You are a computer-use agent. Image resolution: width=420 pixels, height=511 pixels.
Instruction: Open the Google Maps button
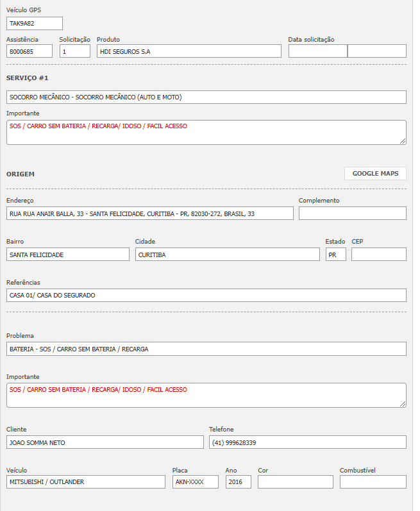[375, 173]
